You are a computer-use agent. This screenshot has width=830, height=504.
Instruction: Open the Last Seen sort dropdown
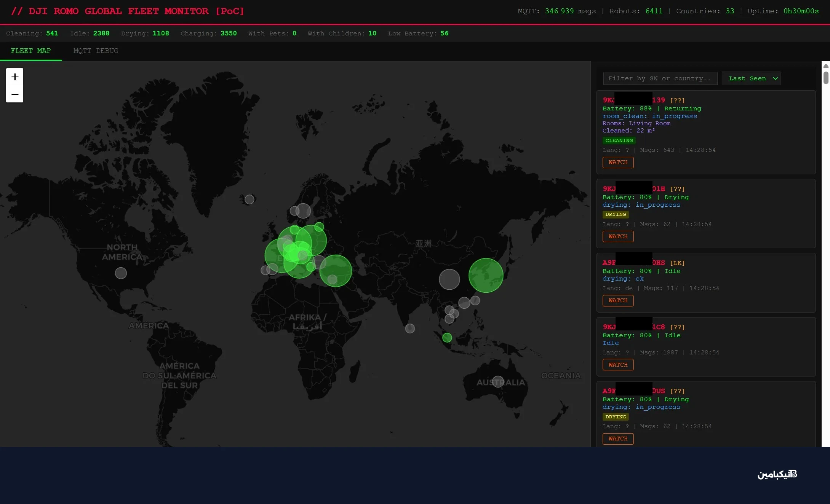point(751,78)
